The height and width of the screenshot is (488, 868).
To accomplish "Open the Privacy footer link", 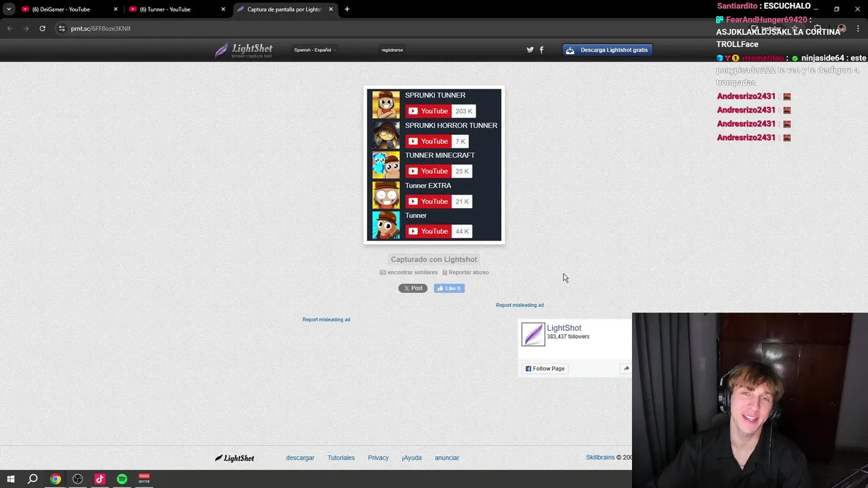I will click(378, 458).
